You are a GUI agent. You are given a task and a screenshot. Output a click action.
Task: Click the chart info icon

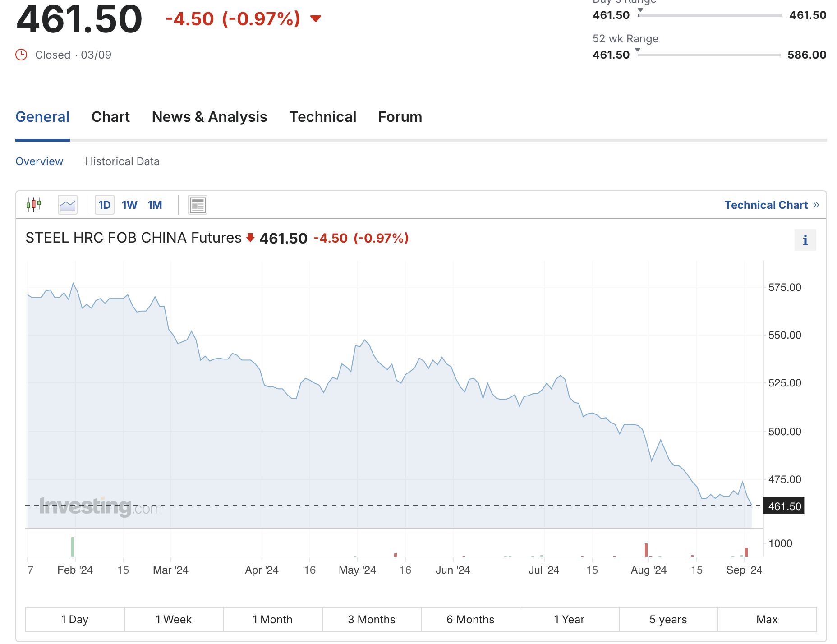coord(805,240)
